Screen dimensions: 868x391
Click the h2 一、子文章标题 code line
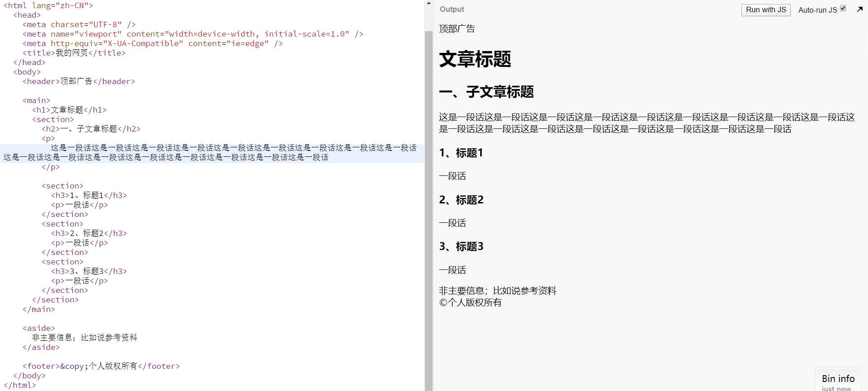91,129
